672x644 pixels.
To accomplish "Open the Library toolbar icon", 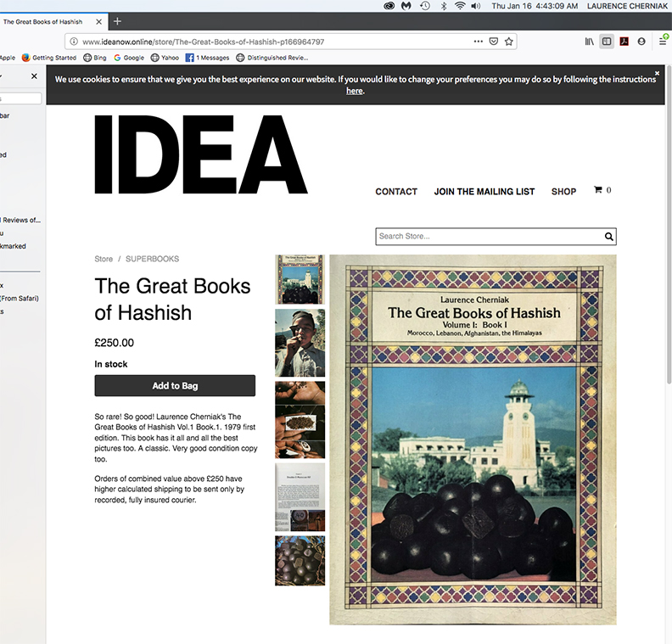I will click(x=590, y=42).
